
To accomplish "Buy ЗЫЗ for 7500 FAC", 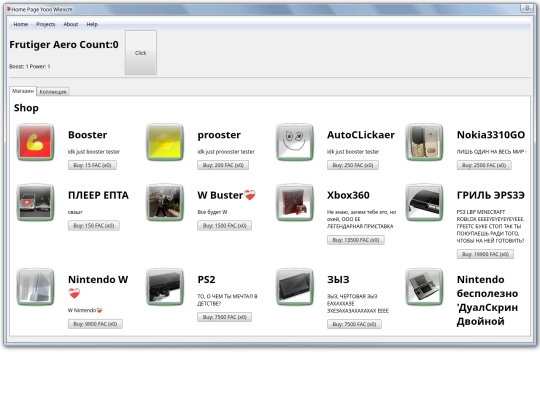I will click(x=354, y=324).
